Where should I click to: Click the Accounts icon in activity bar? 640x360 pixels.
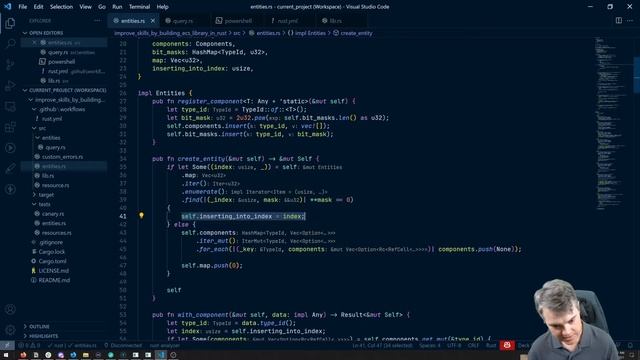(x=10, y=309)
